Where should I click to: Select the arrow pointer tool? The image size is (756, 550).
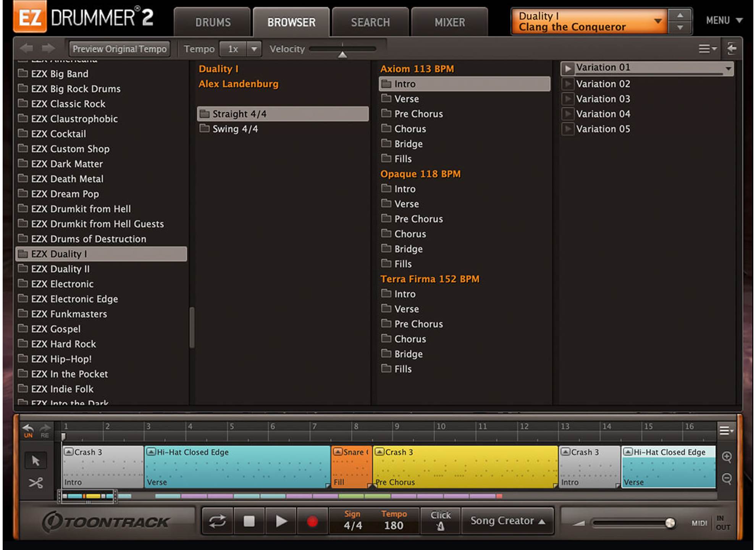(x=36, y=461)
